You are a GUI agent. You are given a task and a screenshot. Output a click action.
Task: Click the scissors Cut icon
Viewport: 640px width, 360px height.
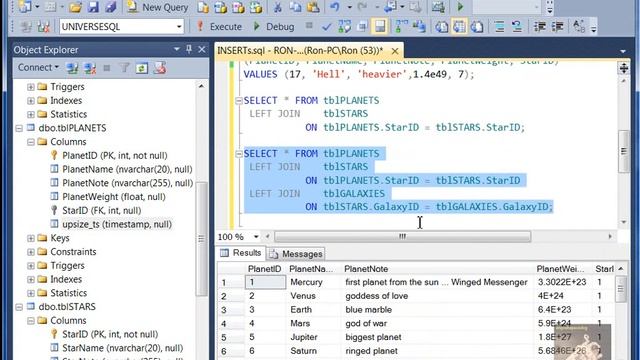click(278, 7)
